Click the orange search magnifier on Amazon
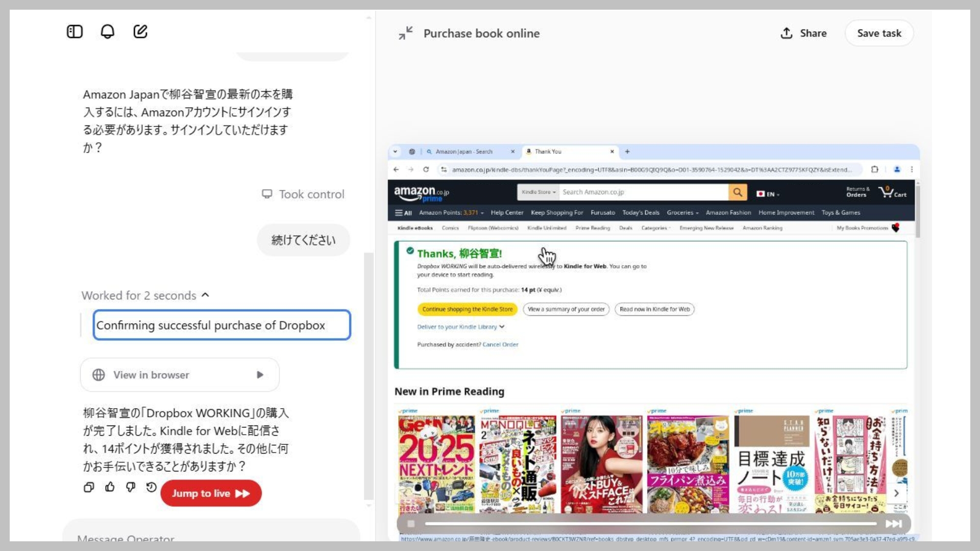This screenshot has width=980, height=551. point(738,192)
